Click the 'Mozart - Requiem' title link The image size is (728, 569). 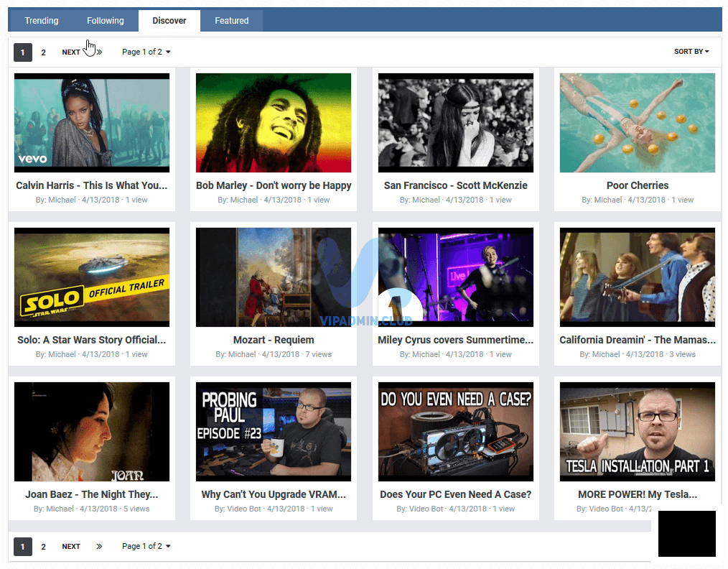pyautogui.click(x=274, y=340)
